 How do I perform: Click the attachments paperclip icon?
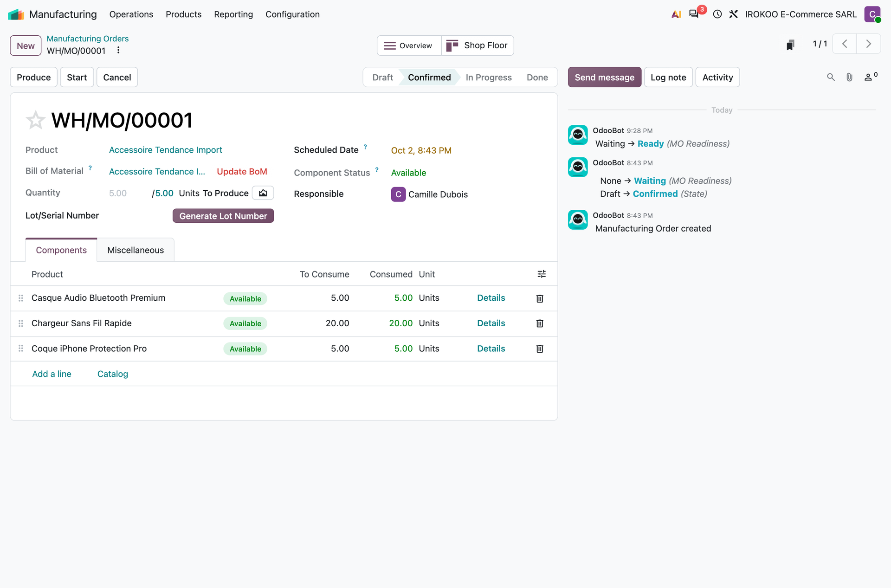pos(849,77)
